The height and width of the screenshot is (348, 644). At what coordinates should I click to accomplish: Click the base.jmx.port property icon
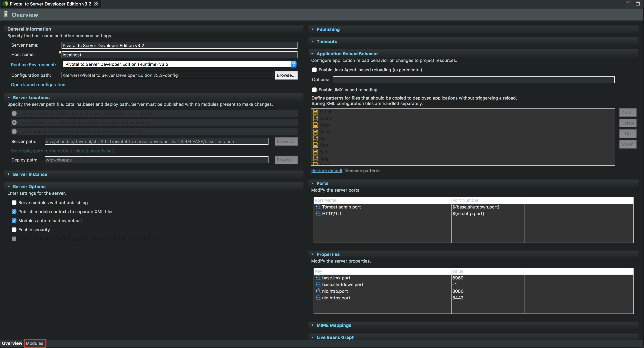pos(318,278)
